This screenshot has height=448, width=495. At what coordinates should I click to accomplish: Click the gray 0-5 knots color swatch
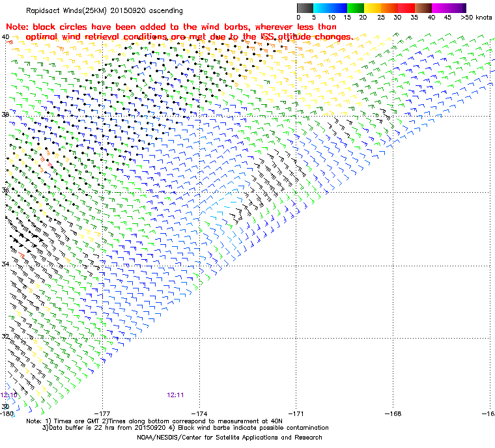(x=305, y=8)
